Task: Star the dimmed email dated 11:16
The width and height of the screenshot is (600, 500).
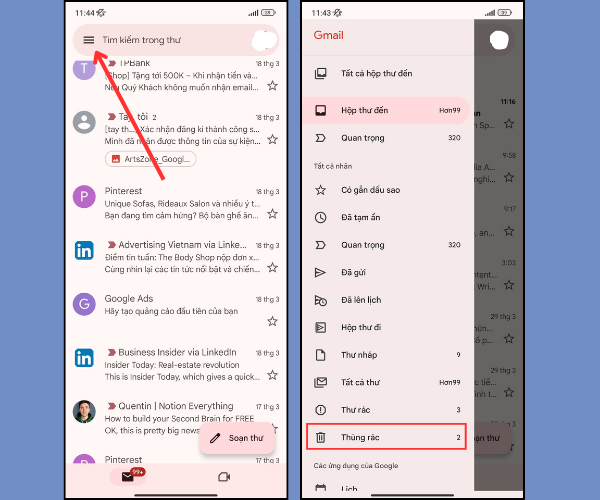Action: tap(509, 124)
